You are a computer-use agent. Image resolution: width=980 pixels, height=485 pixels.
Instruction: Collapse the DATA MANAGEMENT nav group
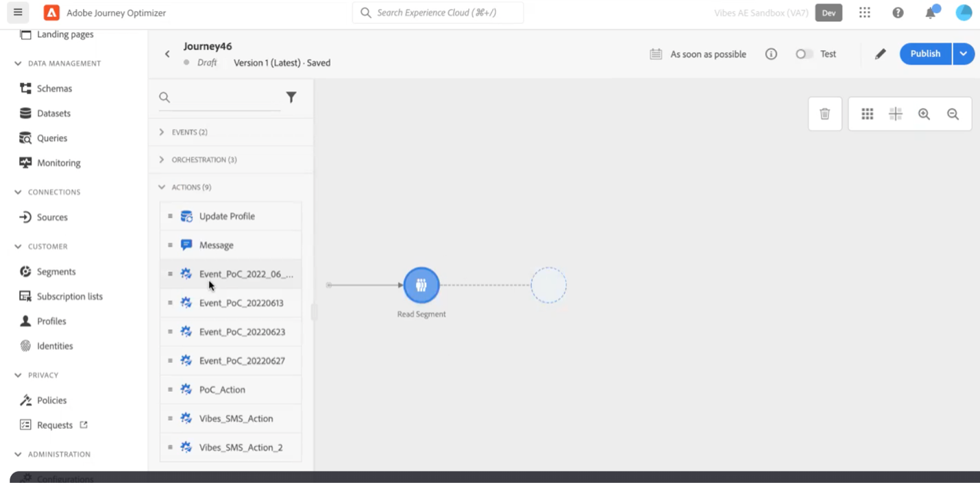18,63
